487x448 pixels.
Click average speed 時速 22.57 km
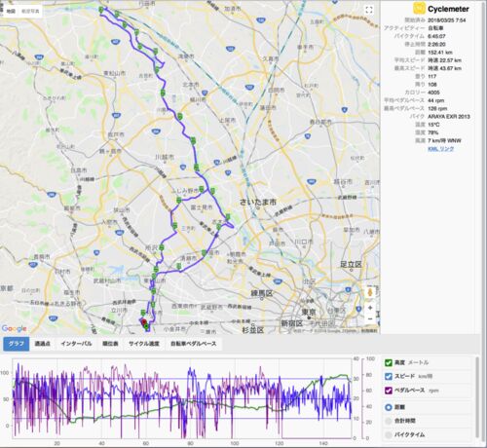click(x=444, y=60)
